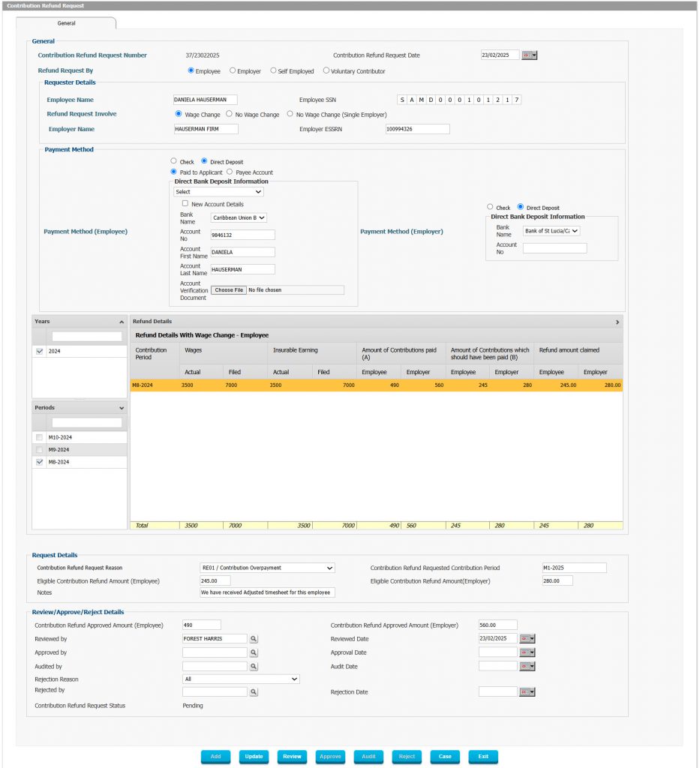Enable the New Account Details checkbox
This screenshot has height=768, width=700.
(x=185, y=204)
